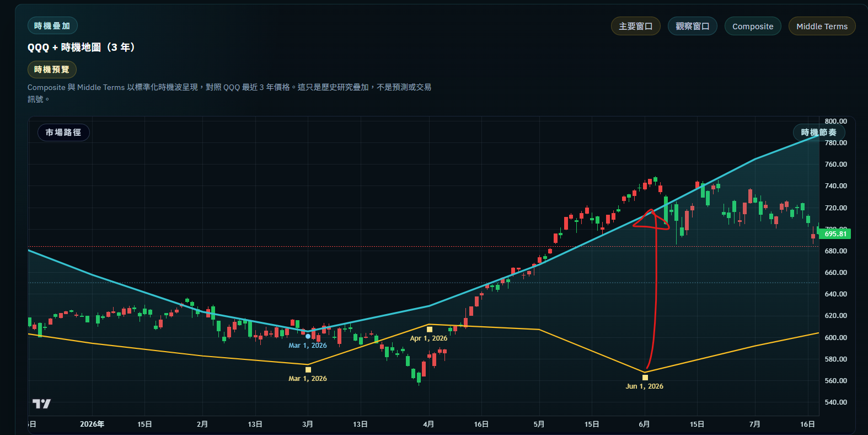Click the yellow Apr 1, 2026 marker square
Image resolution: width=868 pixels, height=435 pixels.
pyautogui.click(x=430, y=330)
